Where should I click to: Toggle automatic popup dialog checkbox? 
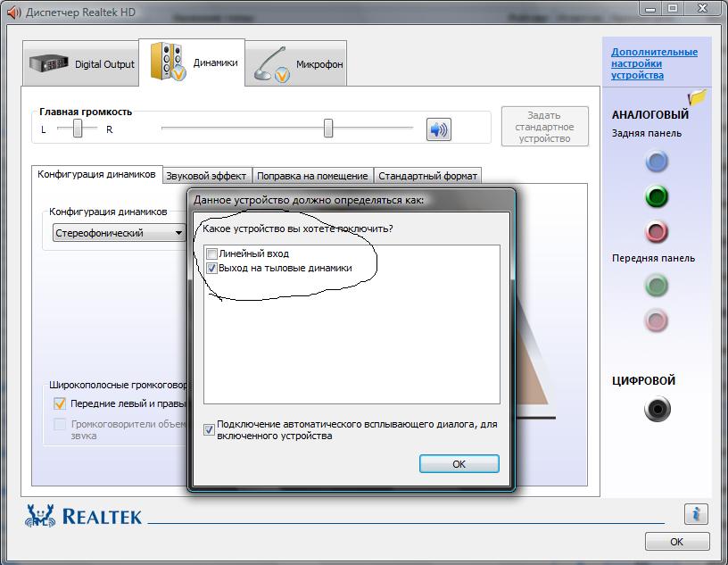(210, 429)
